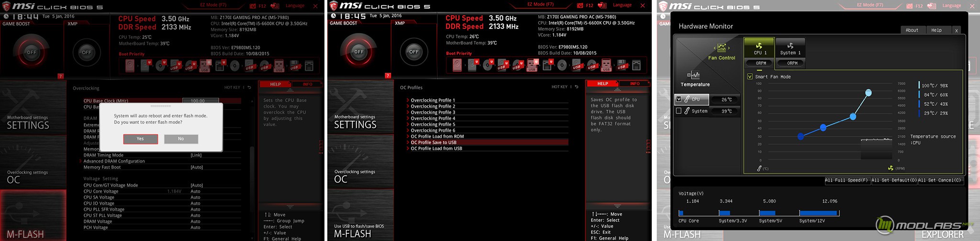Click the back arrow beside HOT KEY, OC Profiles screen
The height and width of the screenshot is (241, 980).
pos(577,87)
